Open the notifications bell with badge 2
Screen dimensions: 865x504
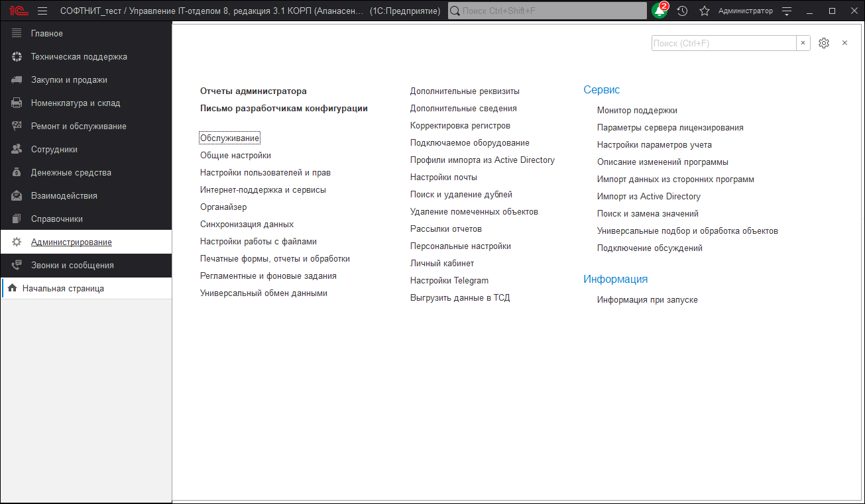click(x=659, y=11)
